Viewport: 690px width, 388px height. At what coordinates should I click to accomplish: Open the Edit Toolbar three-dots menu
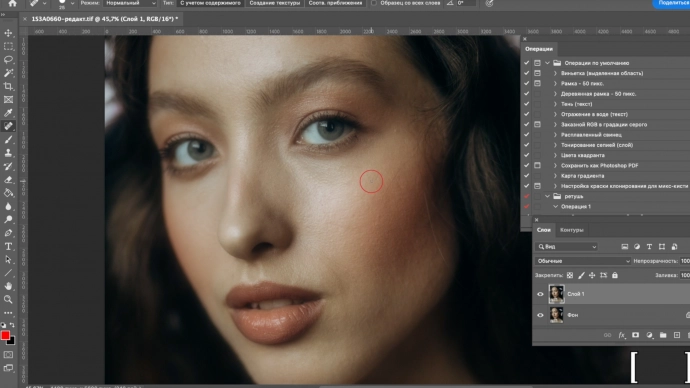click(8, 313)
